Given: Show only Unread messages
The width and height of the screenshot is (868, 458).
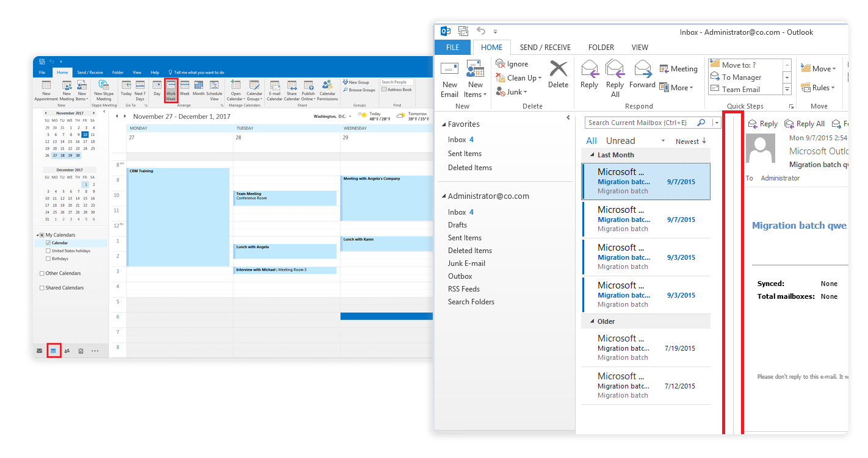Looking at the screenshot, I should pyautogui.click(x=622, y=140).
